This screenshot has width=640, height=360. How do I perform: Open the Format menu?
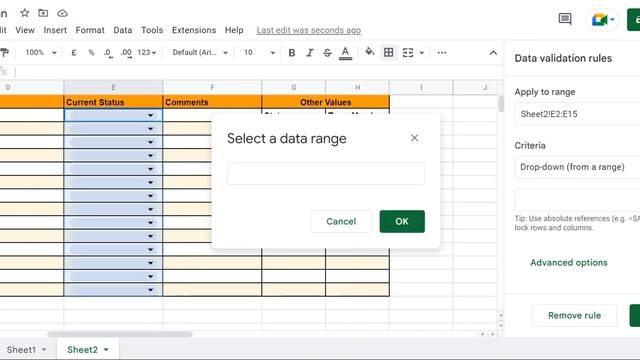pyautogui.click(x=90, y=30)
